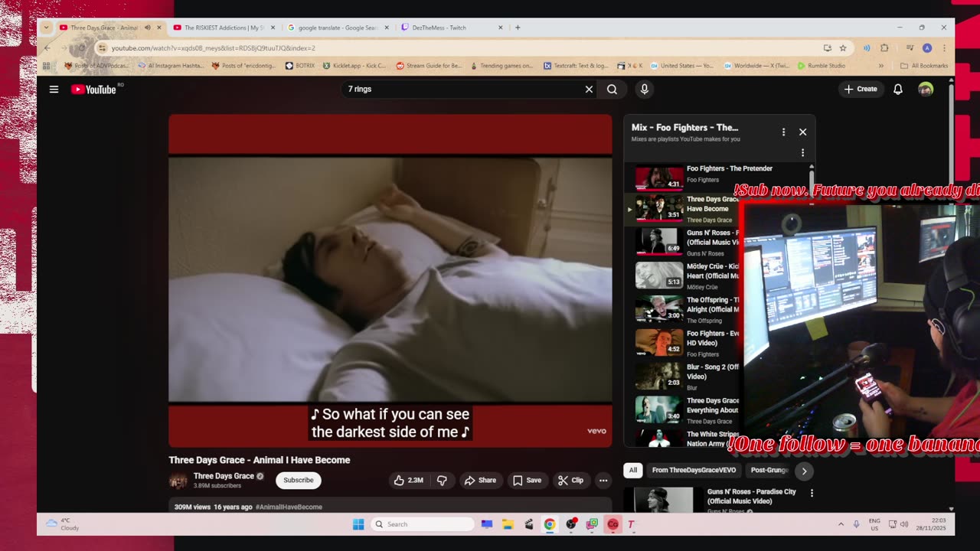Show more filter chips with right arrow
The image size is (980, 551).
point(804,471)
